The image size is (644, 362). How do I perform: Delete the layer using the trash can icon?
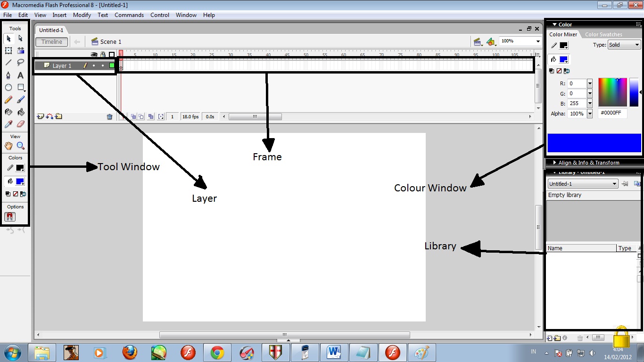pyautogui.click(x=110, y=117)
